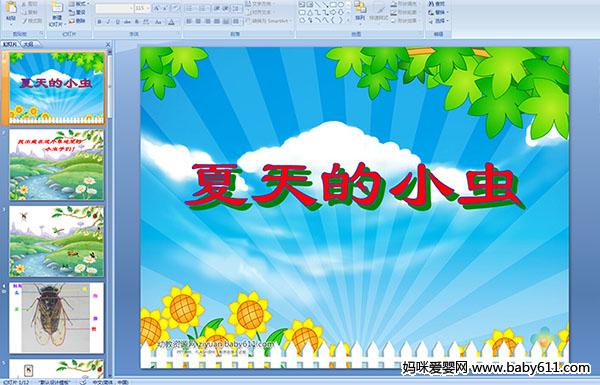Screen dimensions: 600x385
Task: Click the Clear Formatting eraser icon
Action: (x=175, y=8)
